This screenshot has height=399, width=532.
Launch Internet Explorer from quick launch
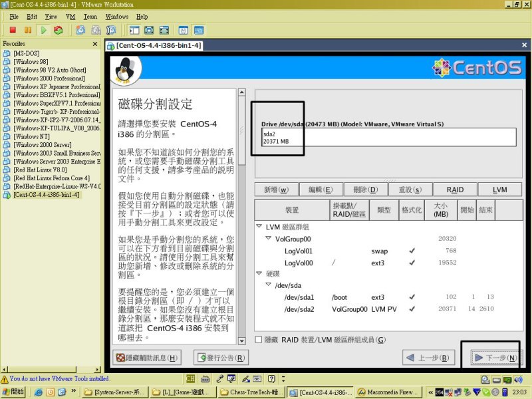(39, 392)
